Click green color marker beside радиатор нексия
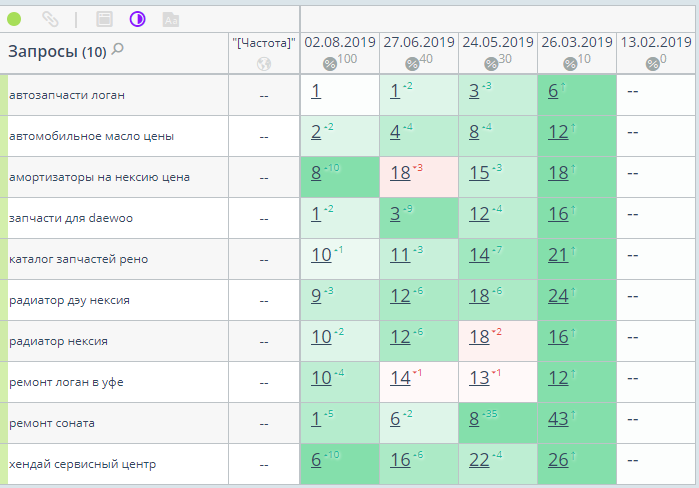This screenshot has height=488, width=699. (x=4, y=341)
